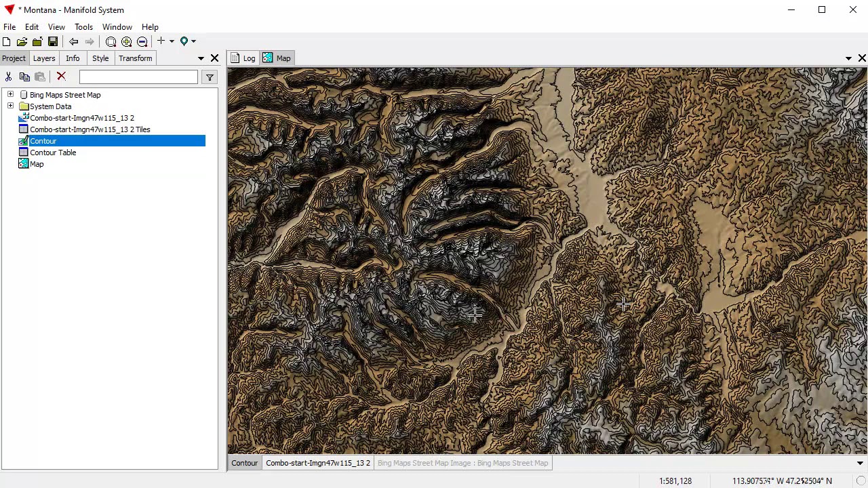Image resolution: width=868 pixels, height=488 pixels.
Task: Go forward with the right arrow icon
Action: point(90,41)
